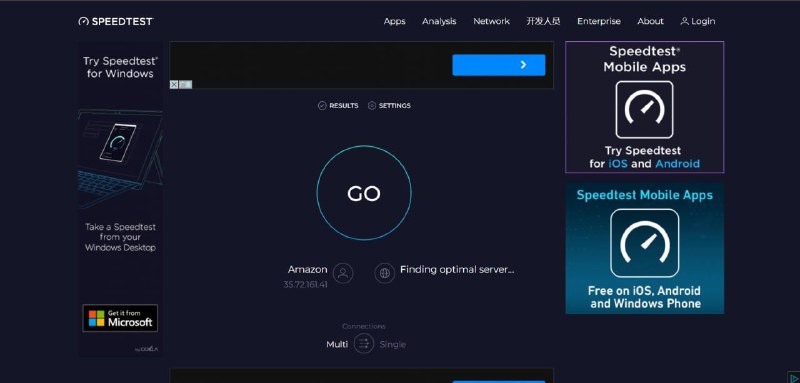Select Single connection mode
This screenshot has width=800, height=383.
[x=393, y=344]
